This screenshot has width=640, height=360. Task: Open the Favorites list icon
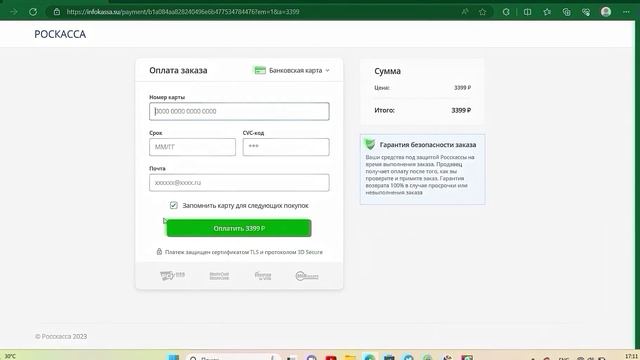547,12
